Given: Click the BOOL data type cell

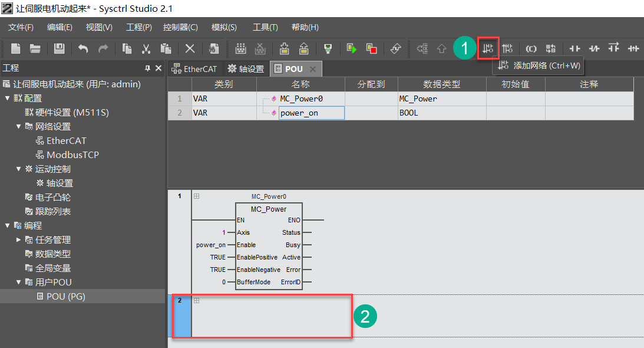Looking at the screenshot, I should [x=442, y=113].
